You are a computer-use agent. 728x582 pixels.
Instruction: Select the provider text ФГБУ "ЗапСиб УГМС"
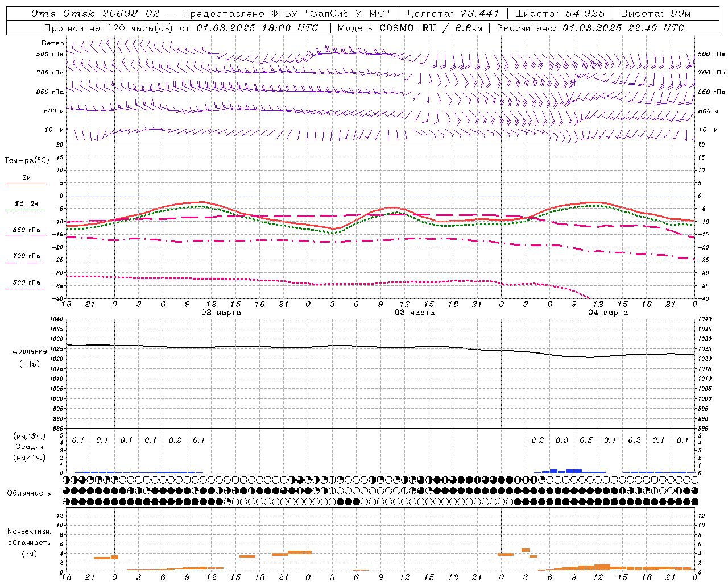click(331, 14)
